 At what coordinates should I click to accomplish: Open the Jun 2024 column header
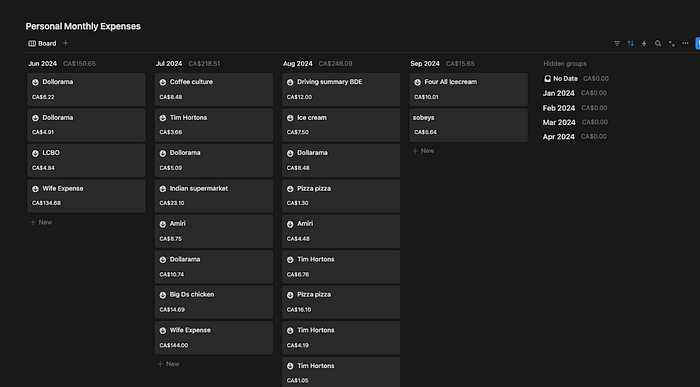coord(42,63)
